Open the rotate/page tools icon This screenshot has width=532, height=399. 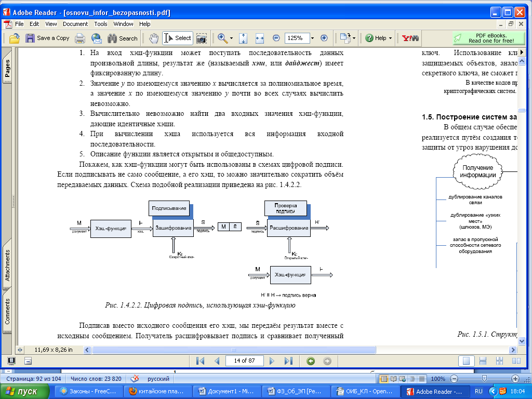[345, 38]
